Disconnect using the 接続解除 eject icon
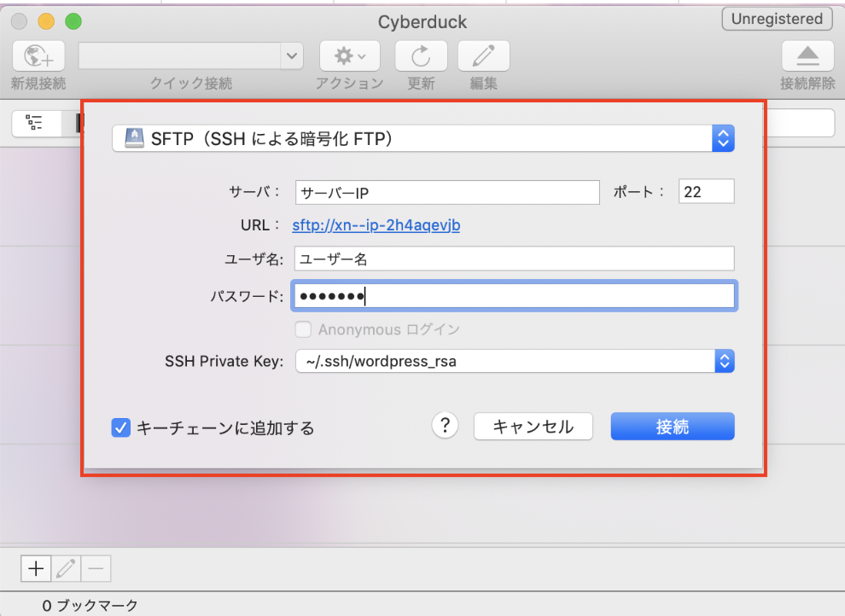Image resolution: width=845 pixels, height=616 pixels. tap(807, 56)
